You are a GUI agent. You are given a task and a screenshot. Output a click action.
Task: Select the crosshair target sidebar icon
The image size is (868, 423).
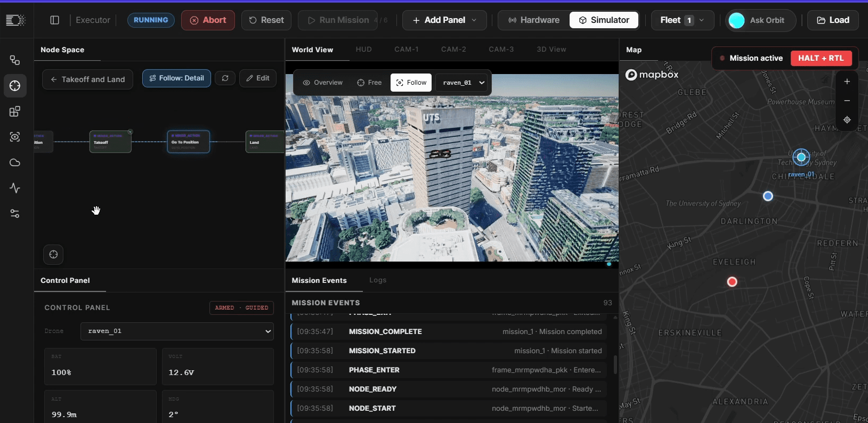tap(15, 86)
